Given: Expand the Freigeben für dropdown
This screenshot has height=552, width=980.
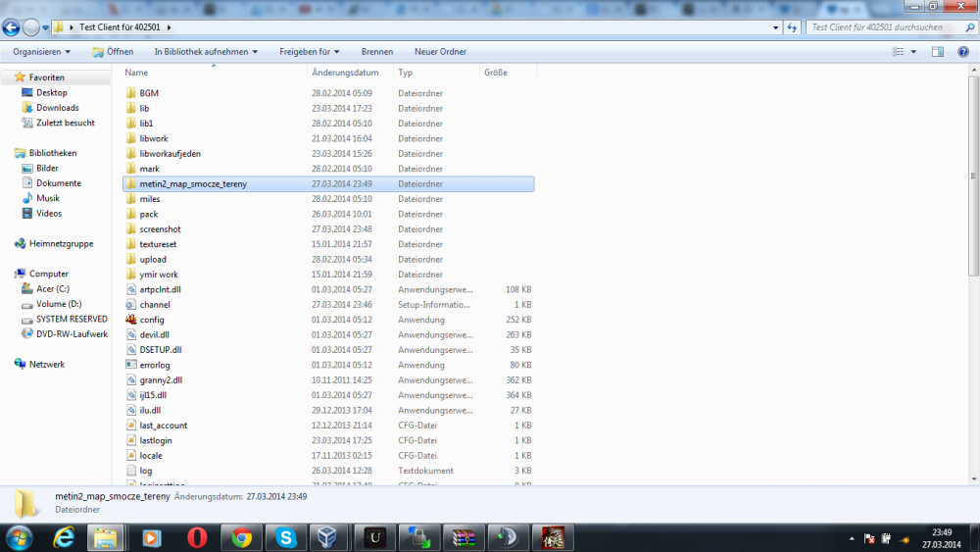Looking at the screenshot, I should (x=310, y=52).
